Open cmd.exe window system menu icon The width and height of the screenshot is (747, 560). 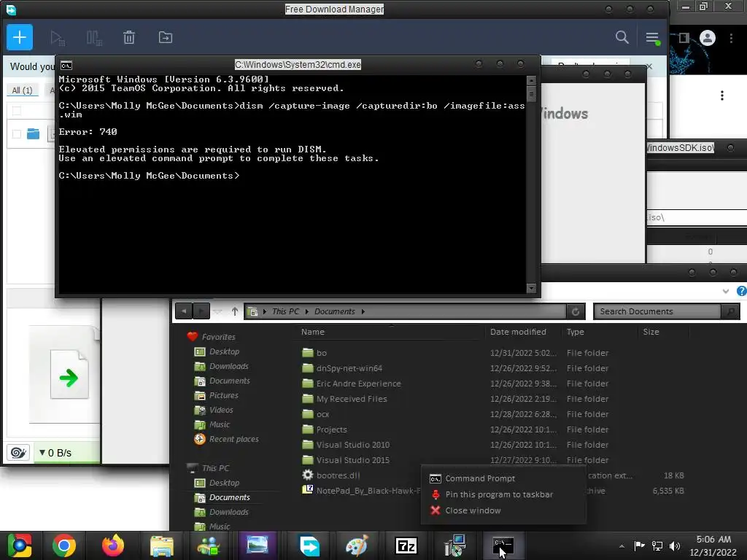[x=66, y=65]
